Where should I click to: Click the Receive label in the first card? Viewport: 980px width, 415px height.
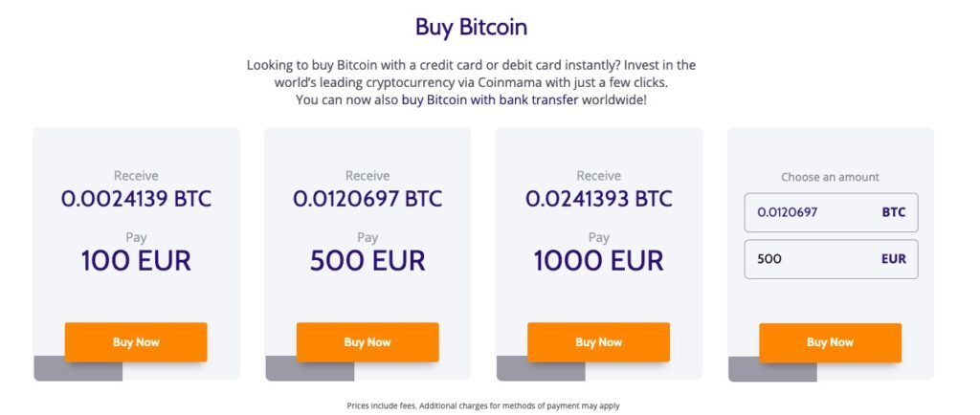pyautogui.click(x=136, y=176)
